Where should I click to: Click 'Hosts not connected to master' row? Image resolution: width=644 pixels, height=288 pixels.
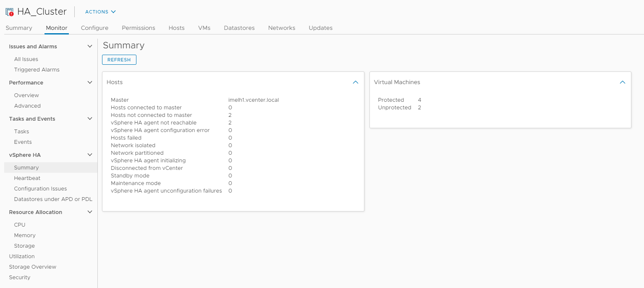171,115
